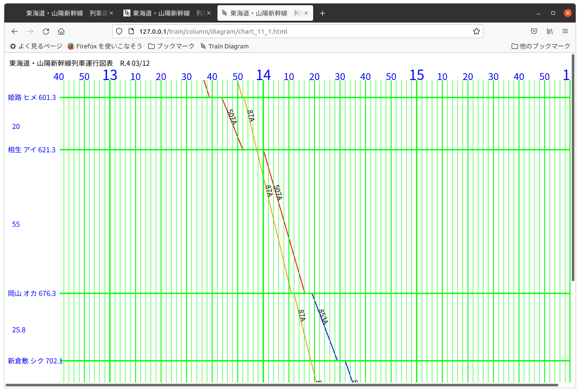This screenshot has width=580, height=392.
Task: Open the Firefox を使いこなそう bookmark
Action: click(x=105, y=46)
